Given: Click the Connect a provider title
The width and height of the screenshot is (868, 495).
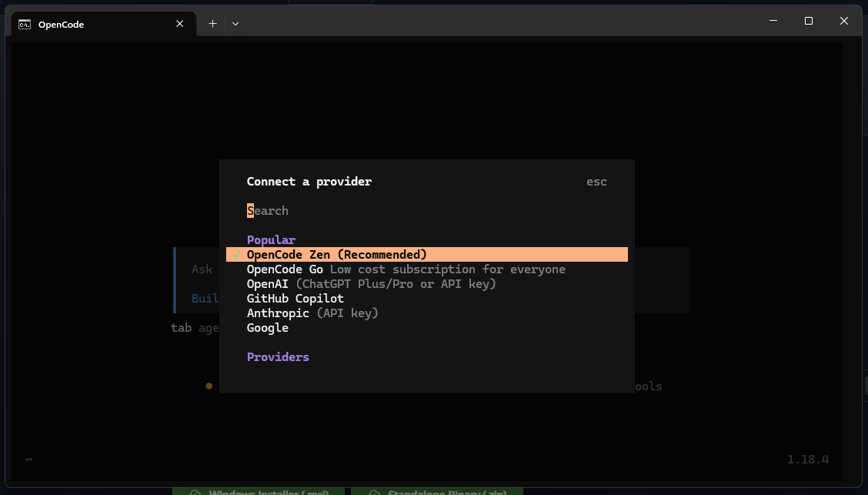Looking at the screenshot, I should pos(309,182).
